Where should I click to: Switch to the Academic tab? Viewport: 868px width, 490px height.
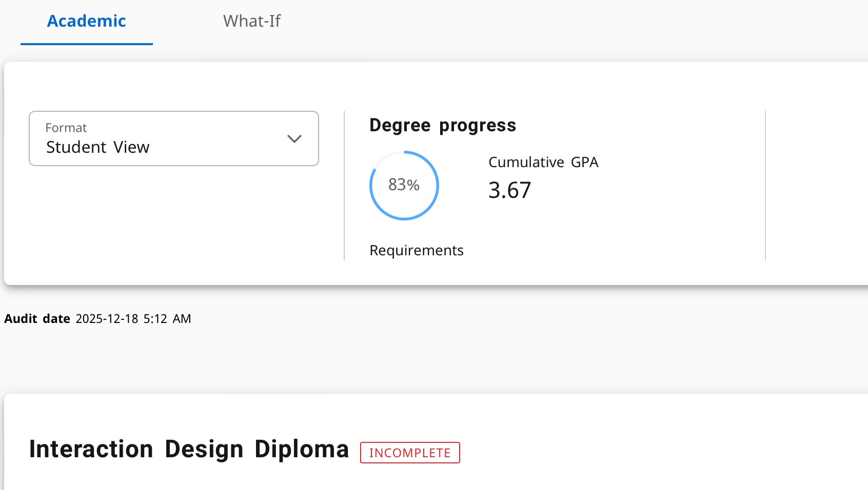[86, 21]
